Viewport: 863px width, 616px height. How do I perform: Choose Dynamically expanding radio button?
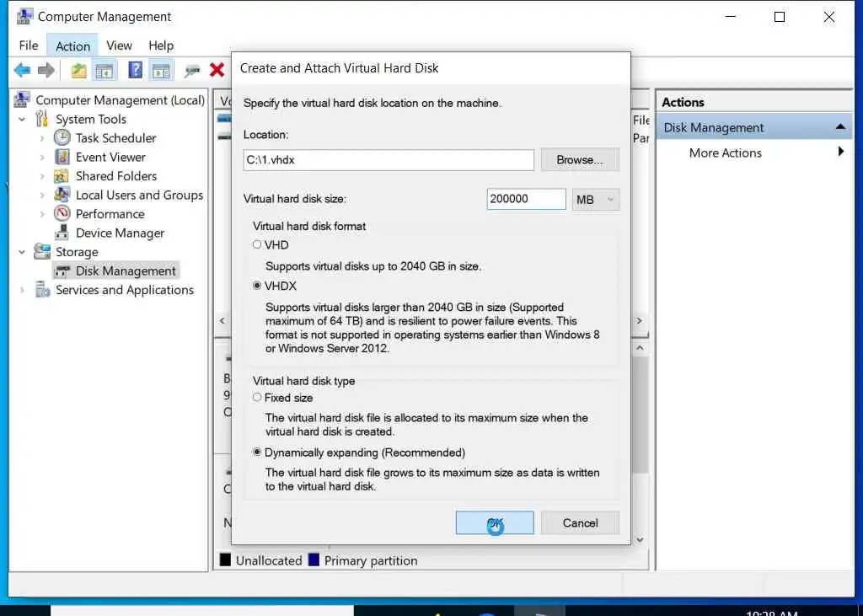pos(257,453)
